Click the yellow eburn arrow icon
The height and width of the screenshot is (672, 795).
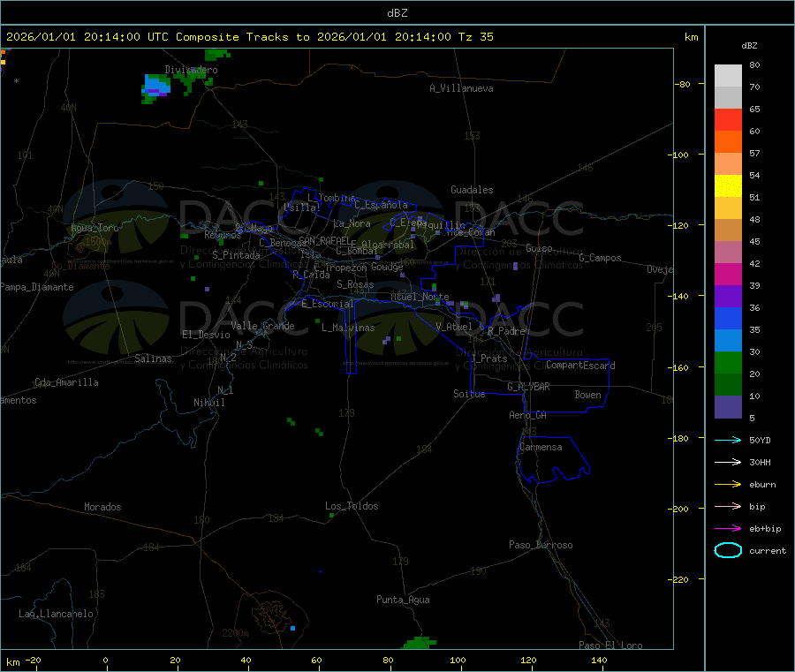(x=728, y=485)
